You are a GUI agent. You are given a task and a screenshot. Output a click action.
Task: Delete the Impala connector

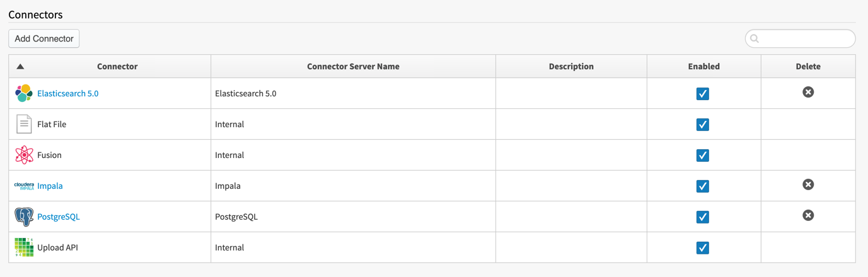click(808, 184)
